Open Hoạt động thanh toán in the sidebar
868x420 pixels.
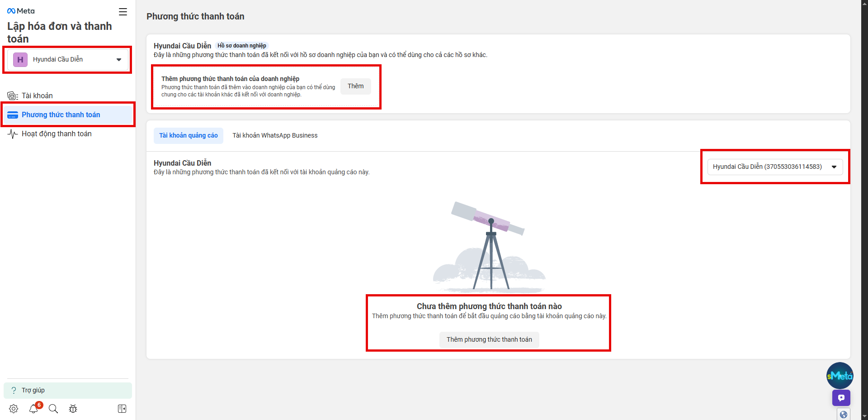click(57, 134)
